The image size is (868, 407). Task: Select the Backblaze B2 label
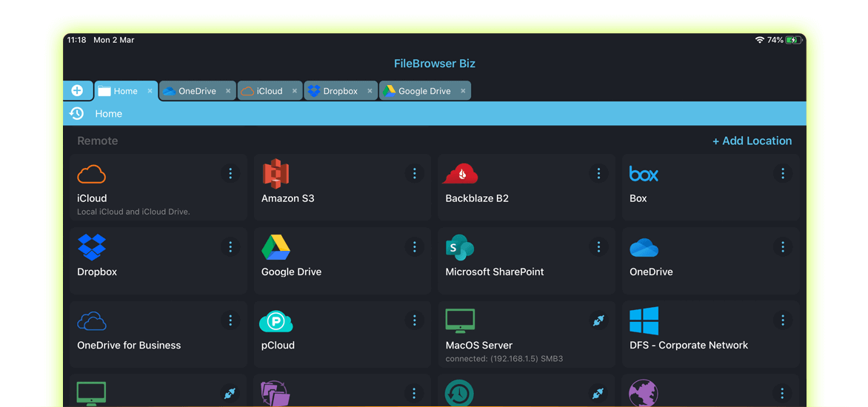pyautogui.click(x=477, y=198)
